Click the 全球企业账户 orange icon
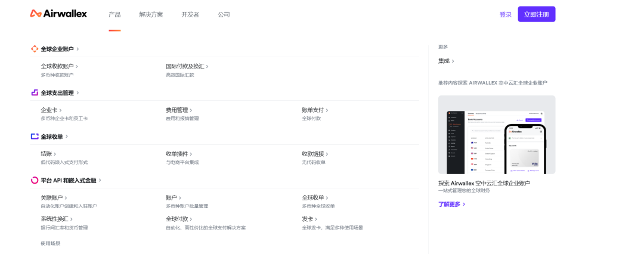The height and width of the screenshot is (254, 644). [35, 49]
